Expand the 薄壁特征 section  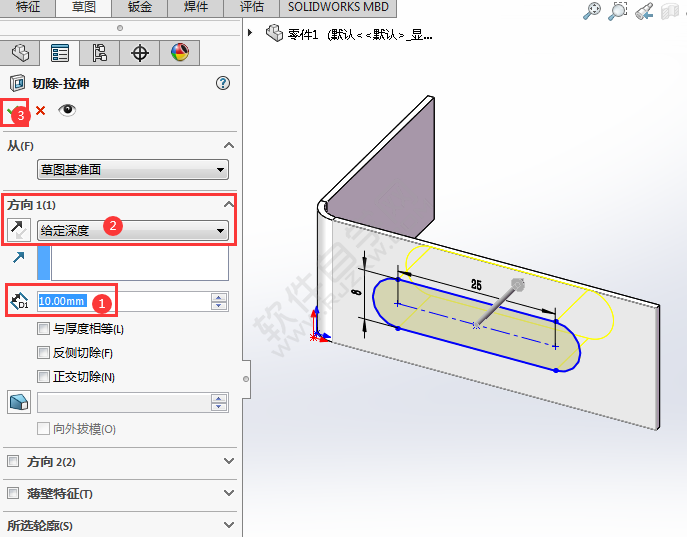229,493
